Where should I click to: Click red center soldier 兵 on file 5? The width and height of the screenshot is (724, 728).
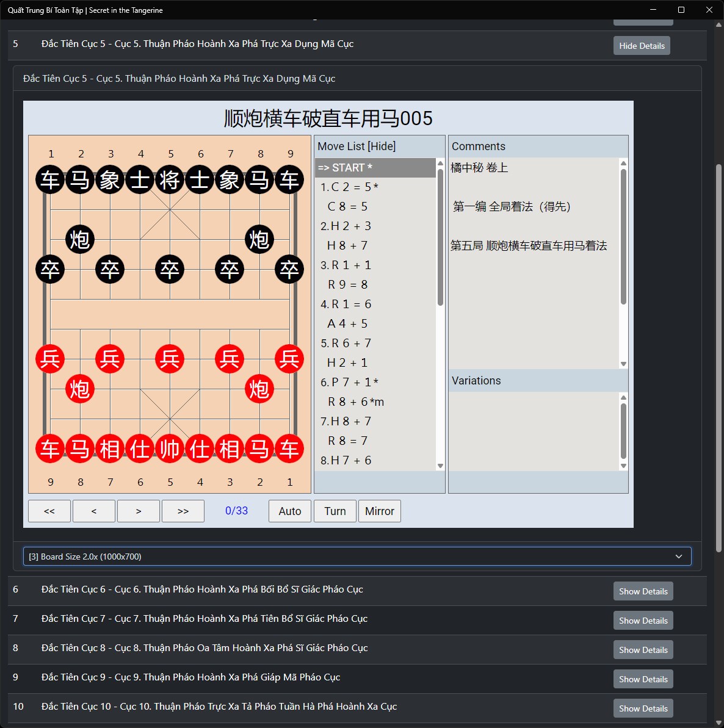point(170,359)
